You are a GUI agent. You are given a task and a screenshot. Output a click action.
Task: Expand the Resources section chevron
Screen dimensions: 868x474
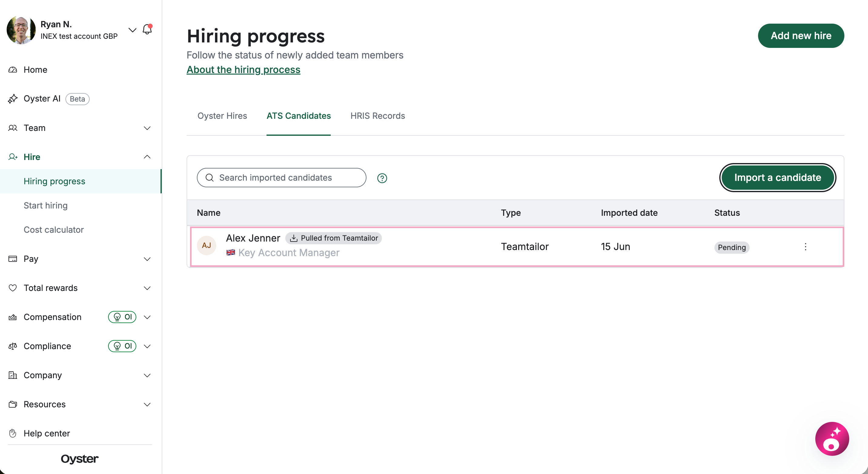[x=147, y=404]
